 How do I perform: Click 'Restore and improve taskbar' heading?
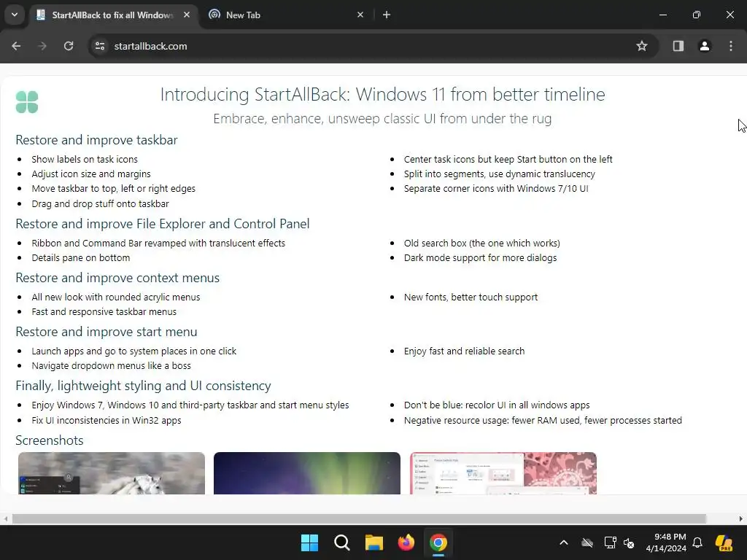97,140
